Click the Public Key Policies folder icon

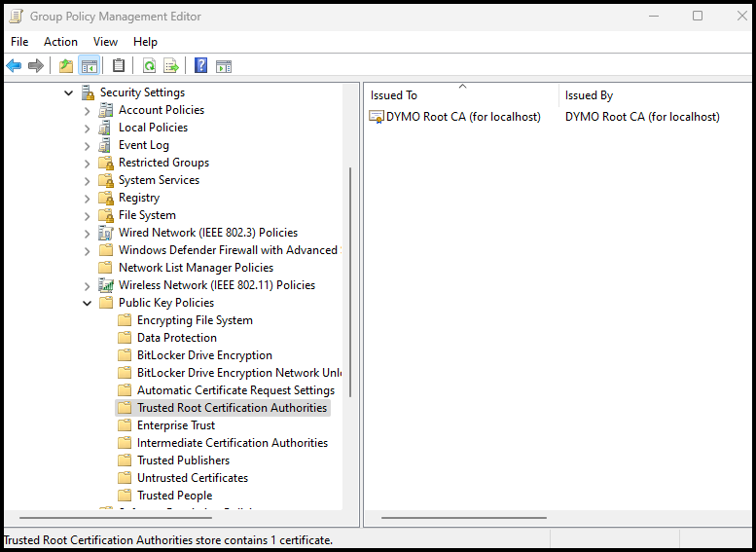pos(106,303)
